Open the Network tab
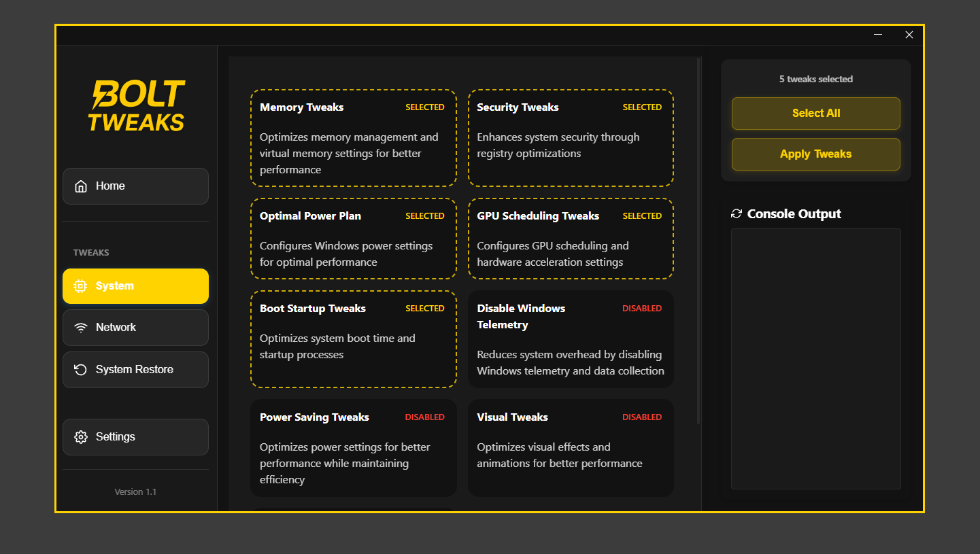980x554 pixels. 135,328
